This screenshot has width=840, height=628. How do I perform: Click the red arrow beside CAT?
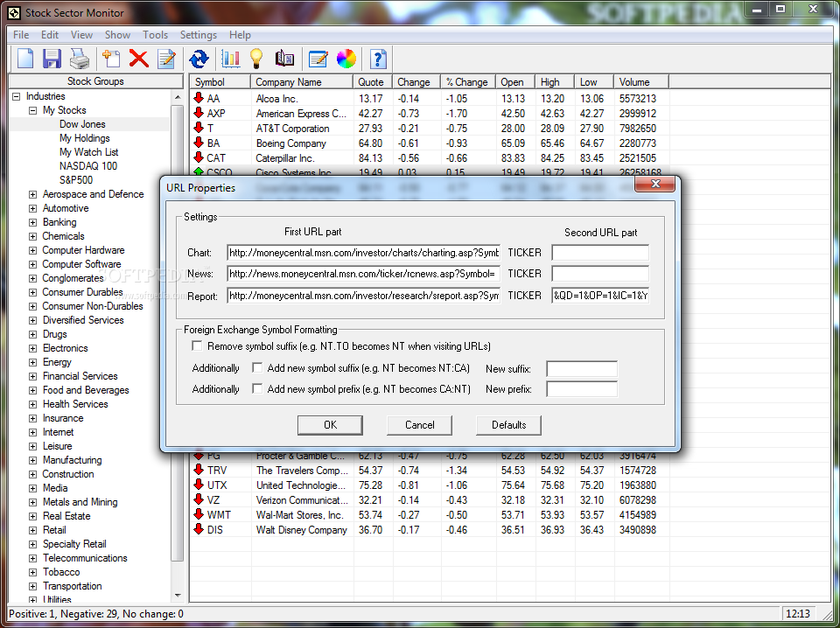[199, 158]
